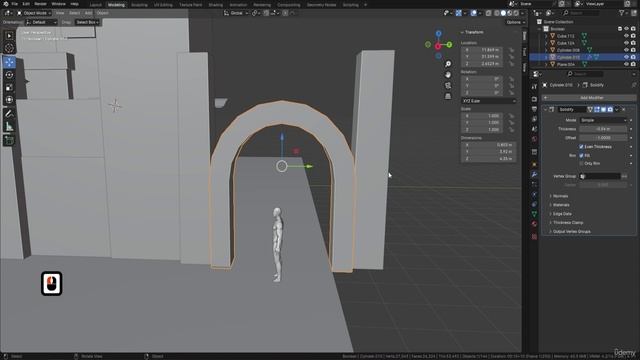
Task: Open the Tool properties tab
Action: [534, 87]
